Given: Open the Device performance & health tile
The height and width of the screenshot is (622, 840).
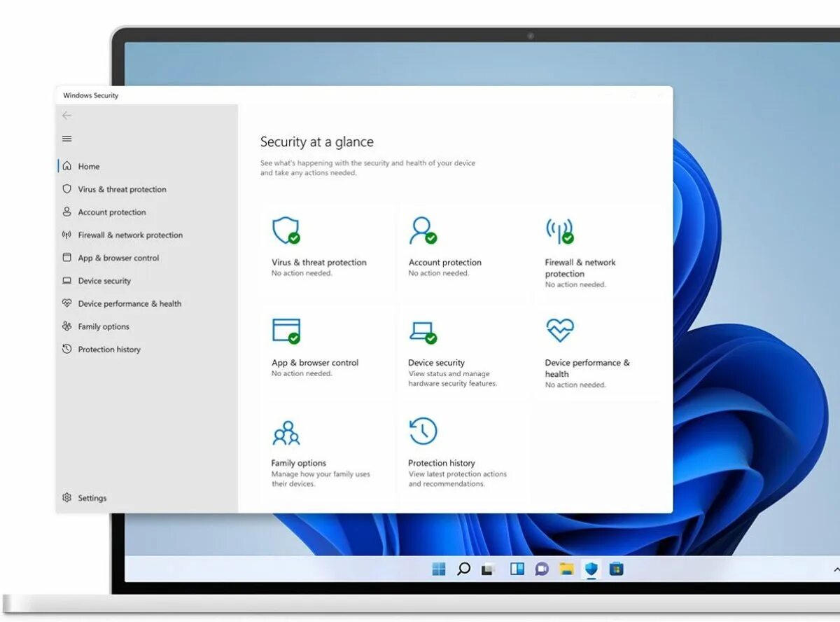Looking at the screenshot, I should [600, 352].
